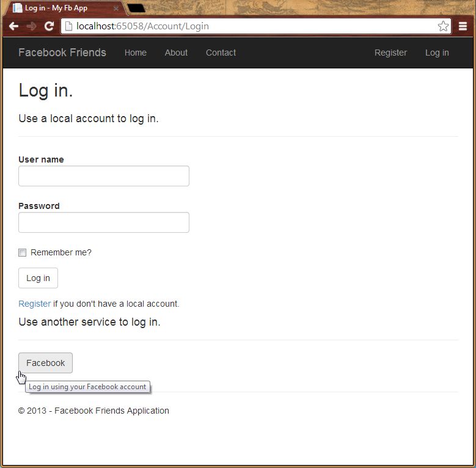Open the Contact page from the navbar
This screenshot has width=476, height=468.
pyautogui.click(x=221, y=53)
